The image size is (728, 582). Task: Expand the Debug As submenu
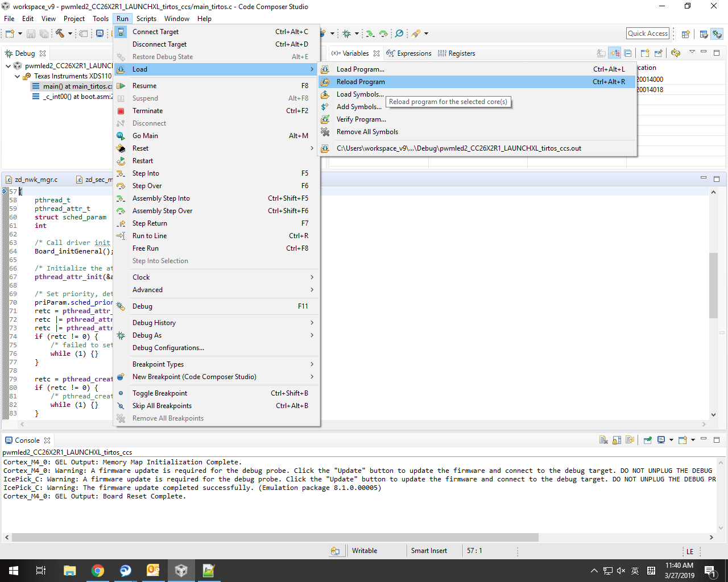[x=217, y=335]
